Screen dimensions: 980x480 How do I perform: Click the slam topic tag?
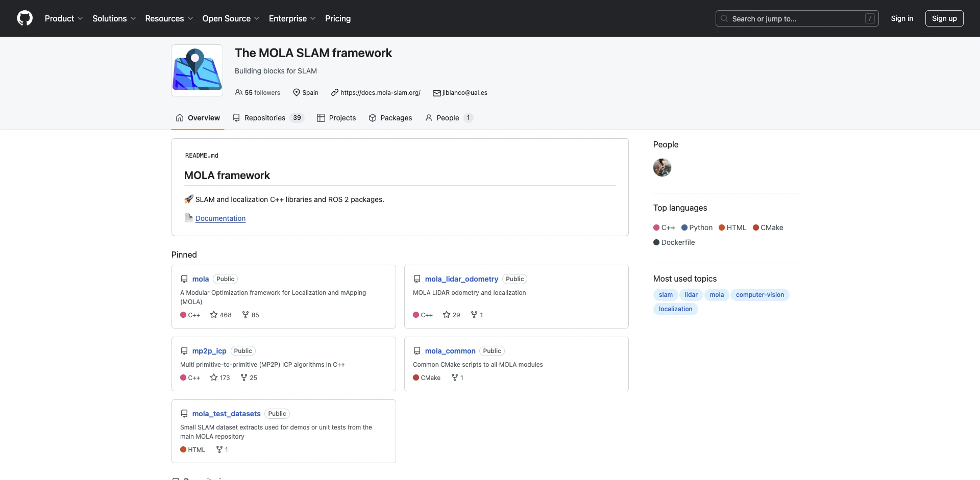666,295
